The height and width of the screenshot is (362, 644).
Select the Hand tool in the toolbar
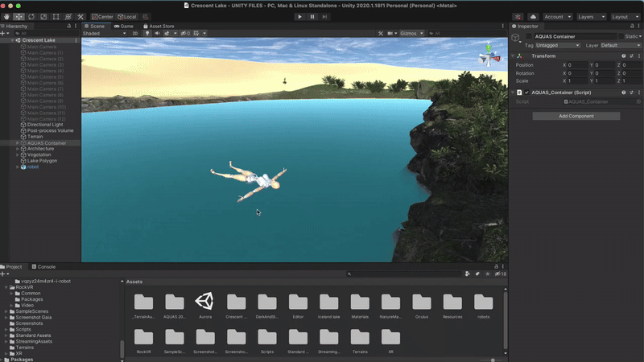tap(6, 17)
